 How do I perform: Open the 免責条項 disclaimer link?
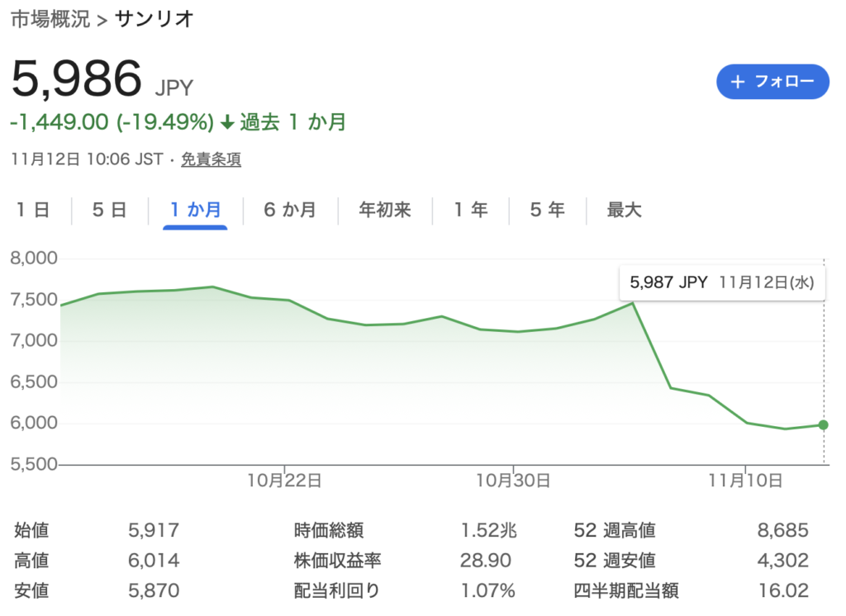tap(211, 159)
